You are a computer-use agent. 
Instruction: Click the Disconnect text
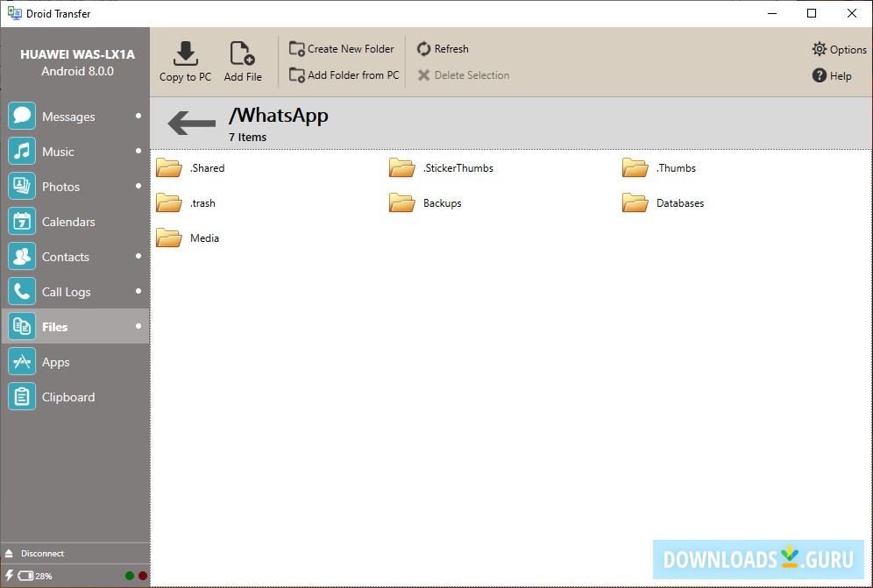(x=42, y=554)
